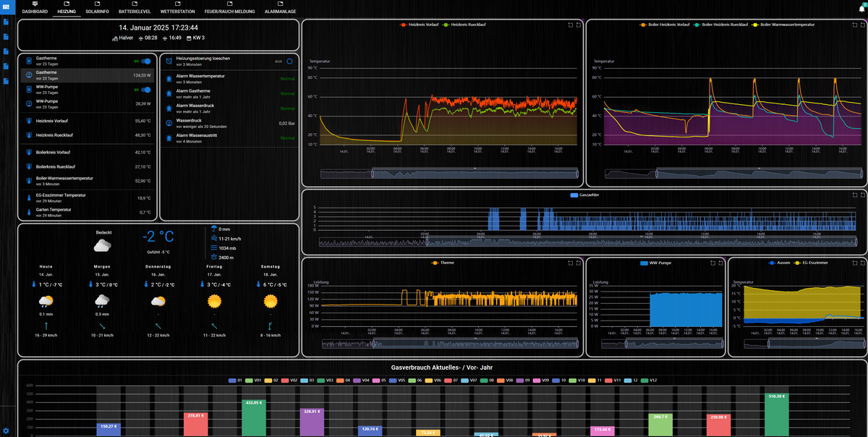The height and width of the screenshot is (437, 868).
Task: Click the 01 legend swatch in Gasverbrauch chart
Action: (232, 380)
